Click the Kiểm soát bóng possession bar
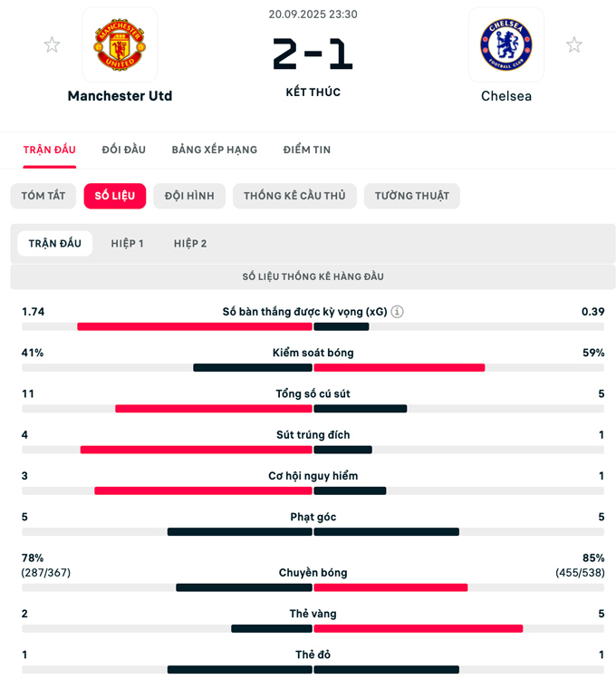Screen dimensions: 616x679 coord(313,367)
